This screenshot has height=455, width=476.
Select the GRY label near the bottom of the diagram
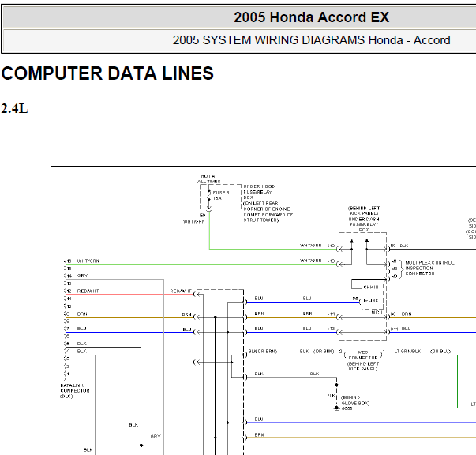pos(156,437)
